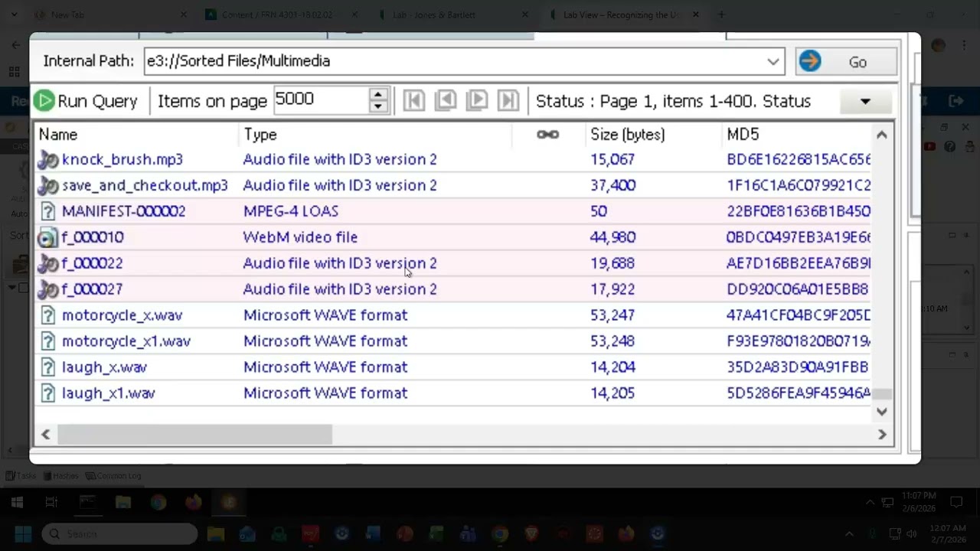Select the motorcycle_x1.wav file name

tap(126, 341)
